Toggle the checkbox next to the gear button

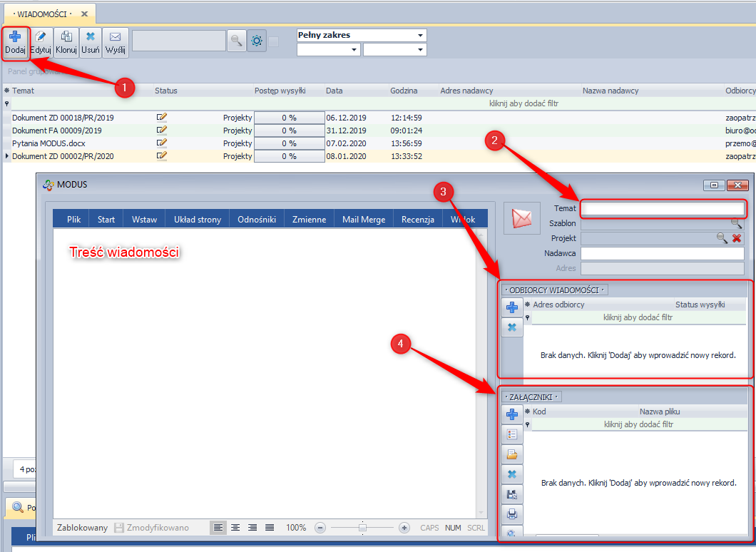click(x=274, y=41)
